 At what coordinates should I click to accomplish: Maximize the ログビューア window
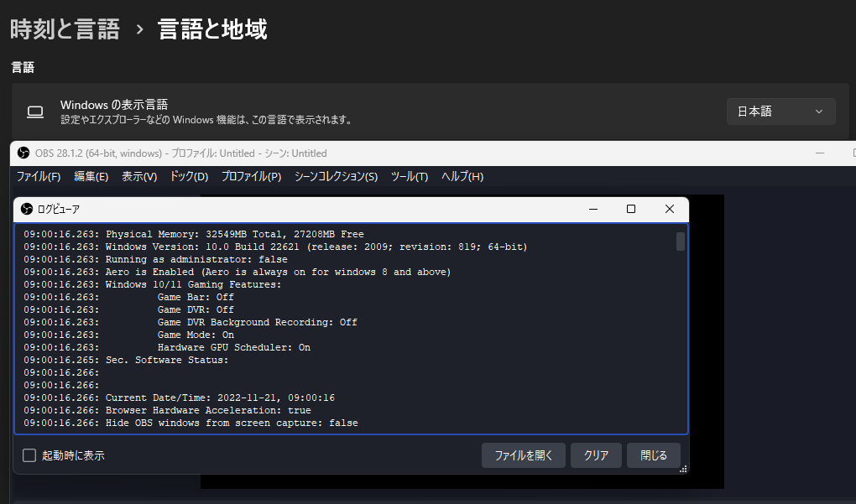[x=631, y=209]
